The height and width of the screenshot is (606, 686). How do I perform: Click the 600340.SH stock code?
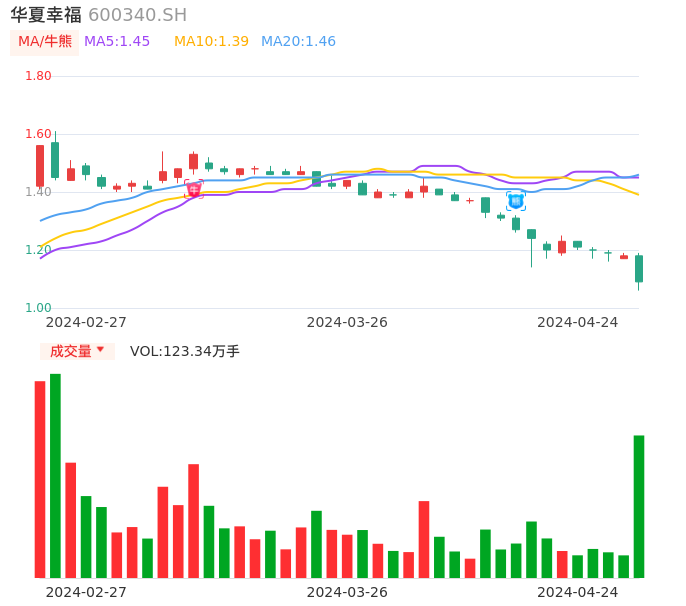point(137,15)
